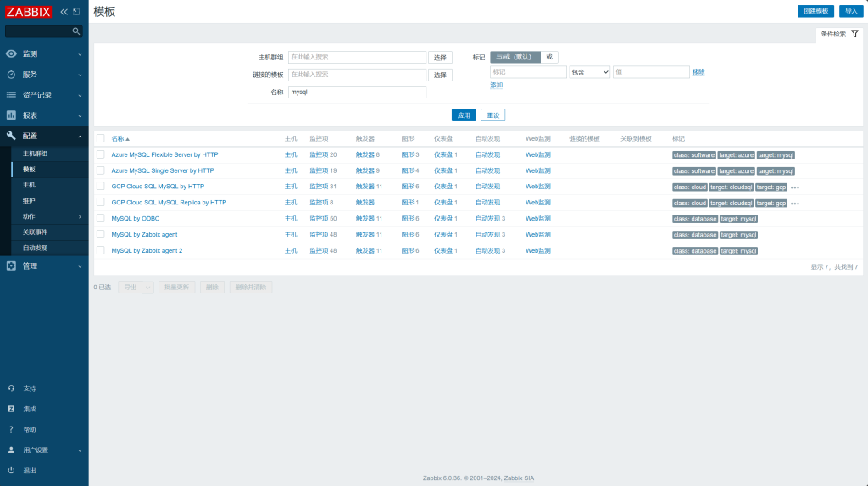Click the wrench icon for Configuration
Viewport: 868px width, 486px height.
click(x=11, y=136)
